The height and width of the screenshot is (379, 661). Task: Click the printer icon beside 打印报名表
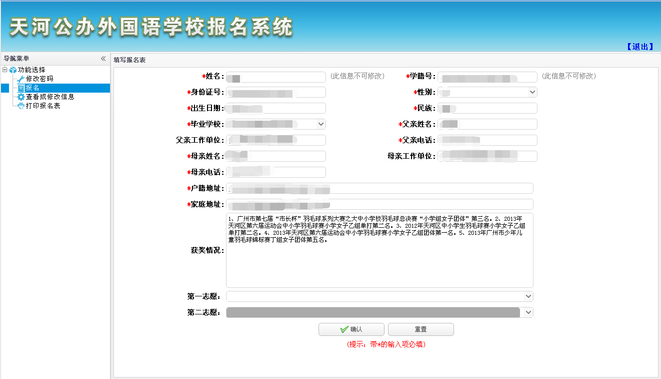(21, 106)
